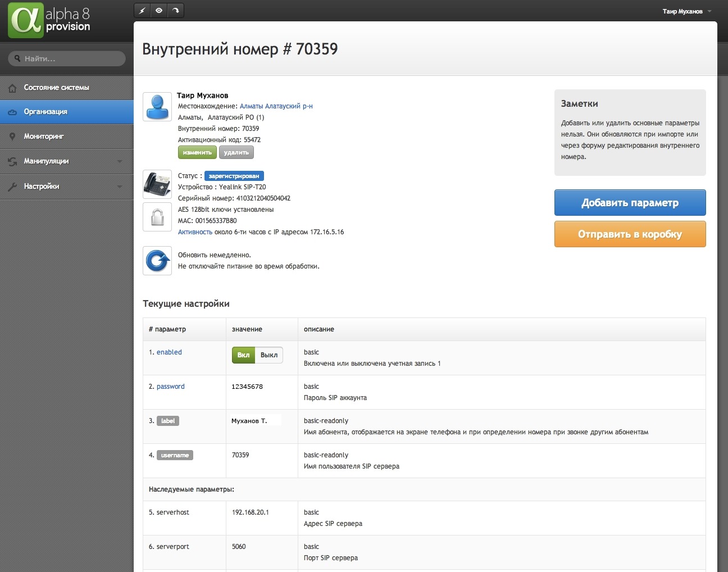Click the lightning bolt toolbar icon
The height and width of the screenshot is (572, 728).
click(142, 10)
